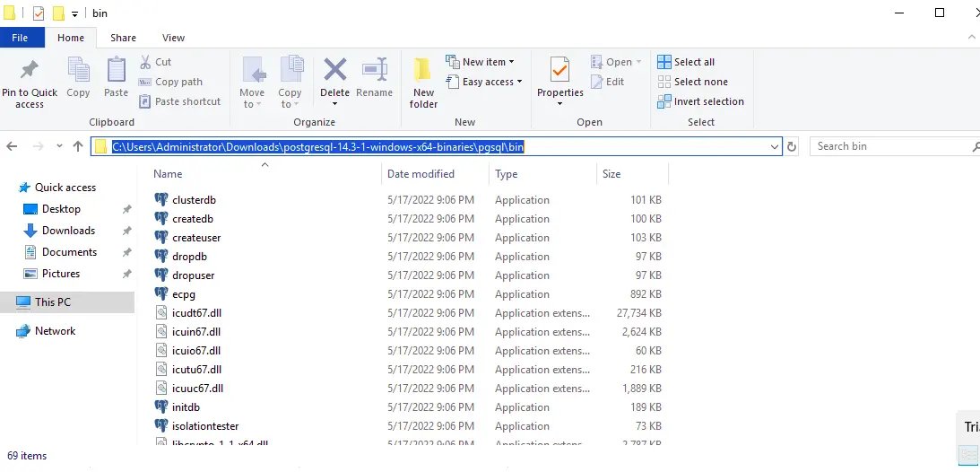The height and width of the screenshot is (472, 980).
Task: Click Copy path in ribbon
Action: [170, 82]
